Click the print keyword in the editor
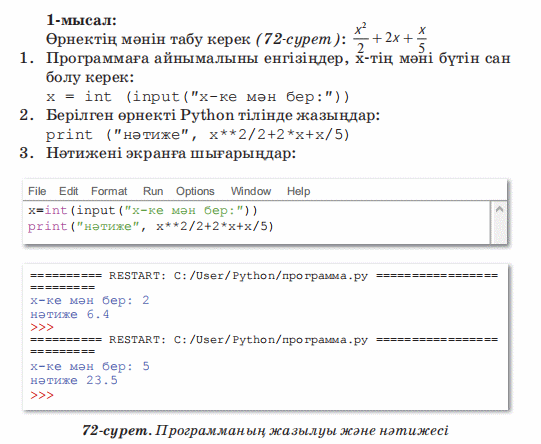541x444 pixels. (x=48, y=226)
